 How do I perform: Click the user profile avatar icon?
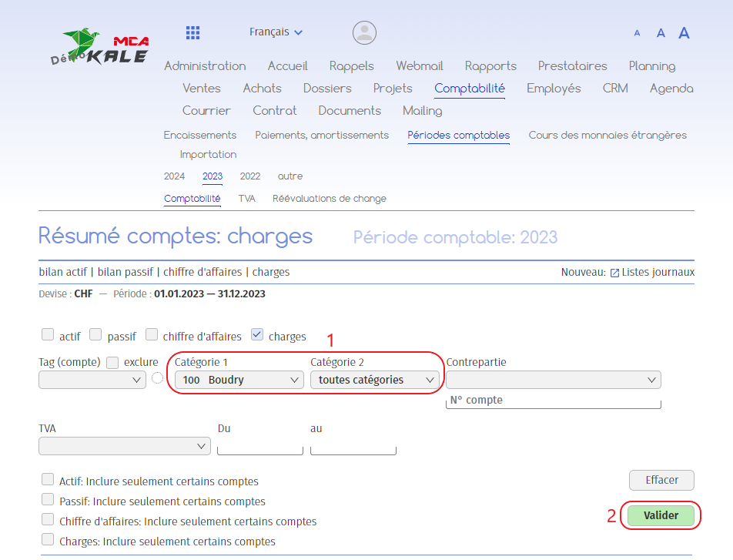(364, 32)
